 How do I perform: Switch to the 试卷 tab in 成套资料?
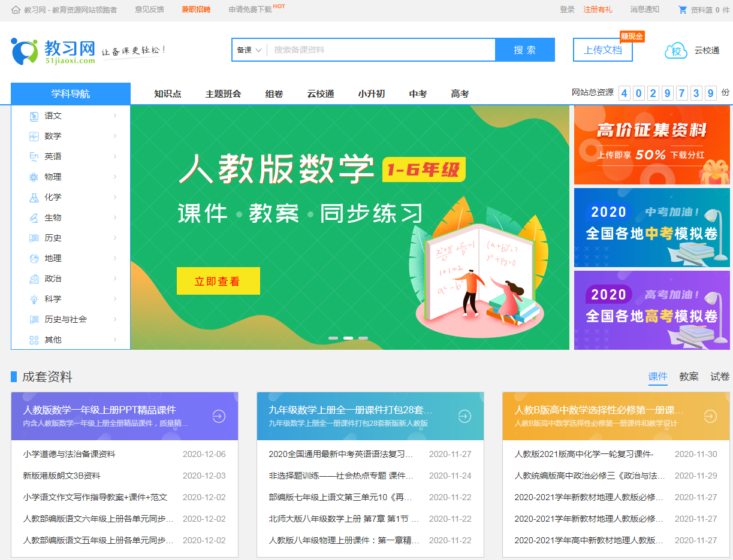[x=719, y=377]
